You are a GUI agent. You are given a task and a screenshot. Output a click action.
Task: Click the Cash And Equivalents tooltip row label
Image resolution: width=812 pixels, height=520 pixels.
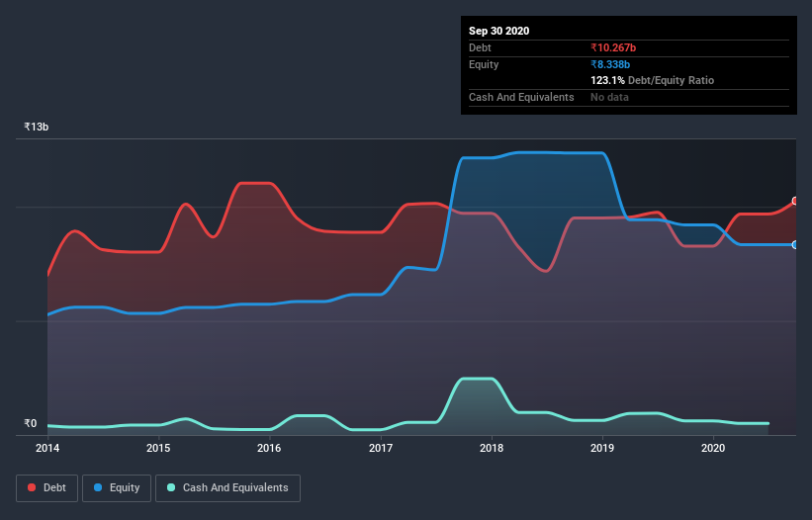click(x=521, y=97)
